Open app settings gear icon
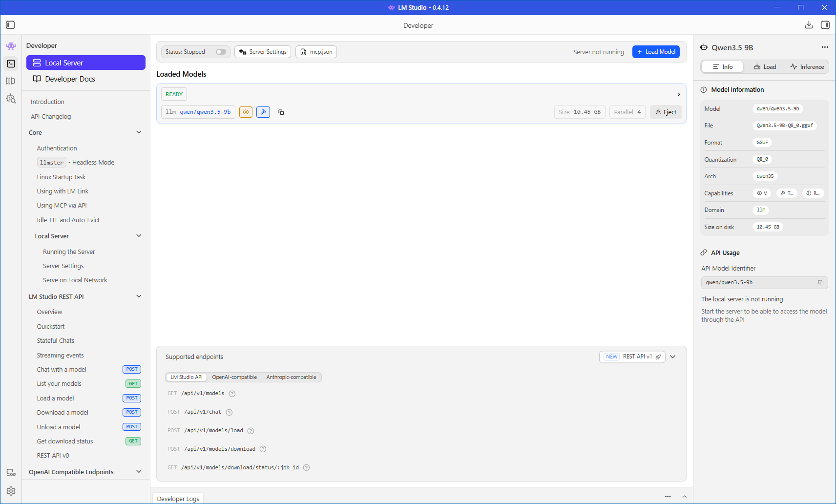This screenshot has width=836, height=504. click(11, 491)
